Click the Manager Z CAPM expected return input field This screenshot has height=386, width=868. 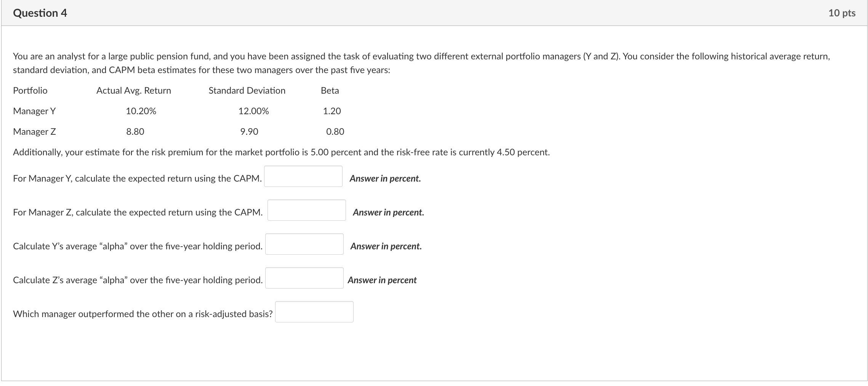306,210
